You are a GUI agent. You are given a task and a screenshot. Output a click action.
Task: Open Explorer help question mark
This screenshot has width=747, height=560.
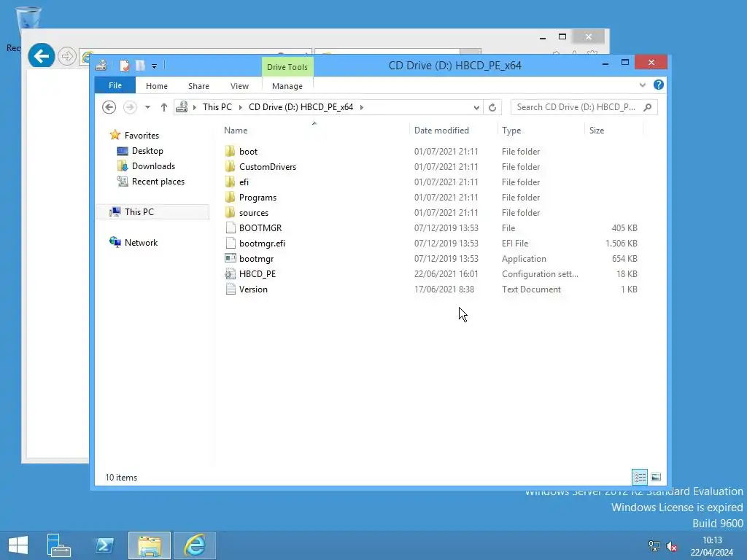[x=659, y=85]
